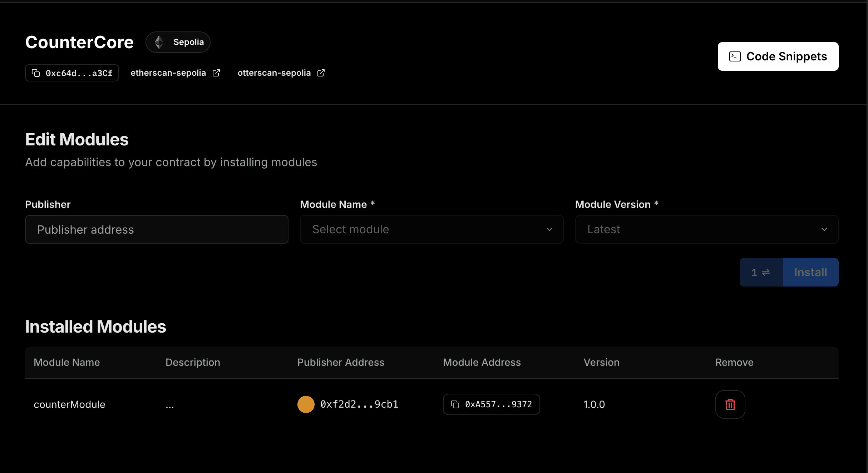Click the Ethereum logo in Sepolia badge
The image size is (868, 473).
coord(159,42)
